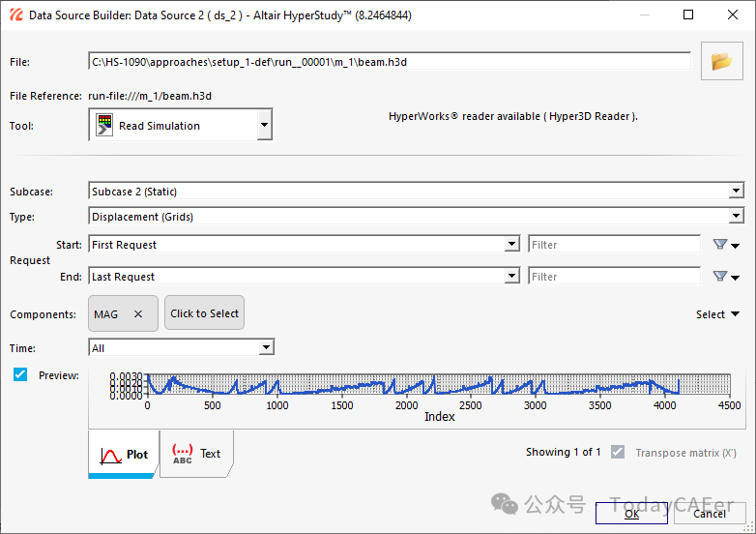Open filter options for End request
The height and width of the screenshot is (534, 756).
coord(726,277)
